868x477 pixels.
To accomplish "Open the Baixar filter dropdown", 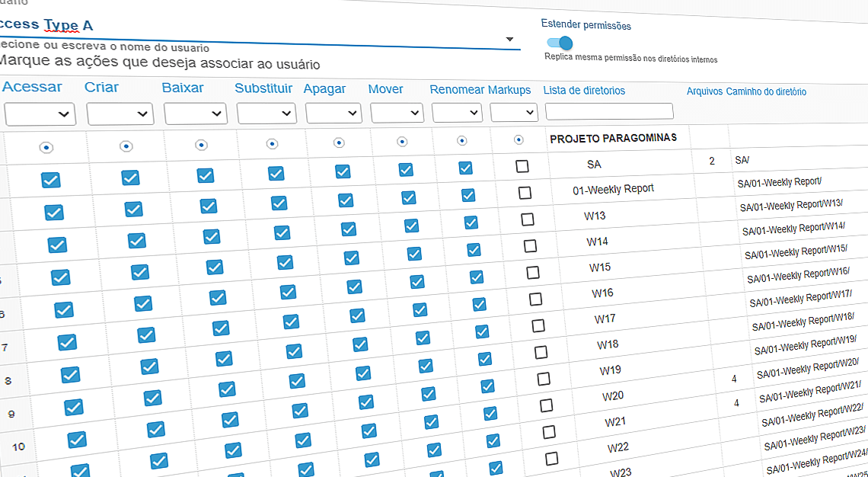I will pyautogui.click(x=195, y=112).
